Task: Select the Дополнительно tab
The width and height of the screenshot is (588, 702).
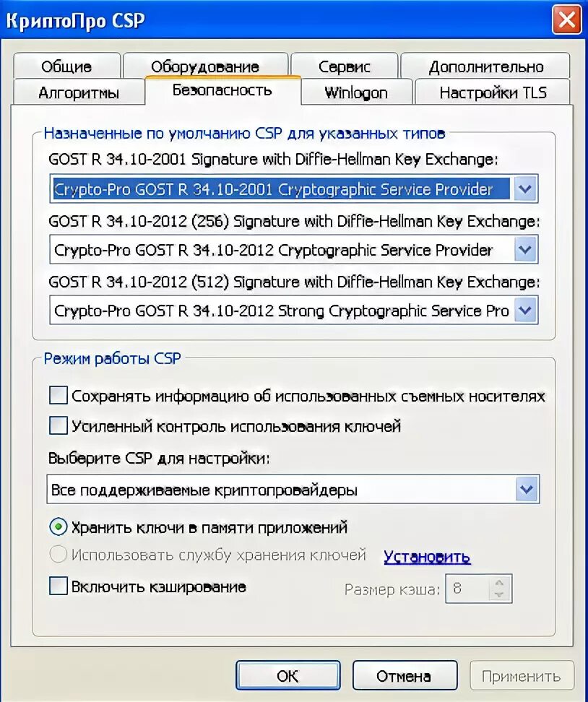Action: click(485, 66)
